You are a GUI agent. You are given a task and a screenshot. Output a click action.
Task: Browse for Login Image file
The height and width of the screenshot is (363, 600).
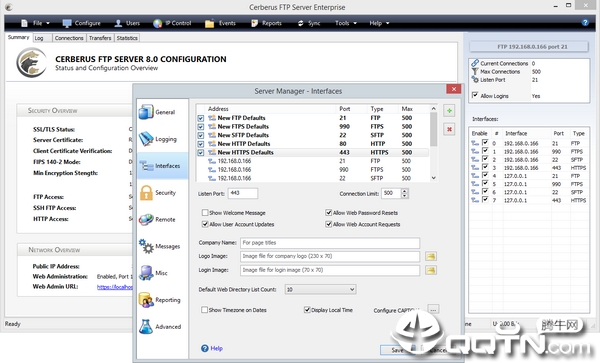pyautogui.click(x=431, y=270)
